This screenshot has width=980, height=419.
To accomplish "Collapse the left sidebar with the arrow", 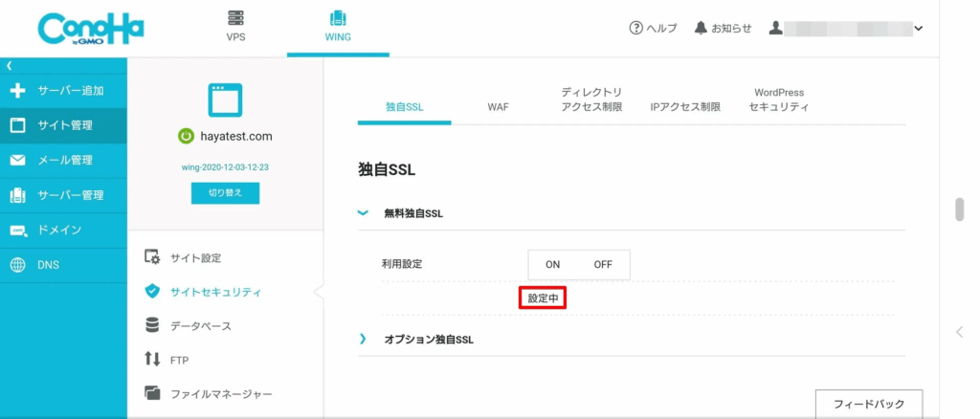I will (9, 65).
